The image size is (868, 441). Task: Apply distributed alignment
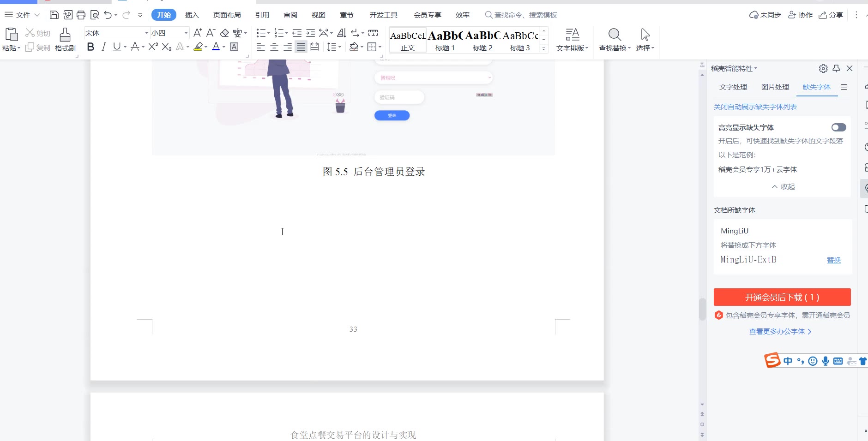314,47
